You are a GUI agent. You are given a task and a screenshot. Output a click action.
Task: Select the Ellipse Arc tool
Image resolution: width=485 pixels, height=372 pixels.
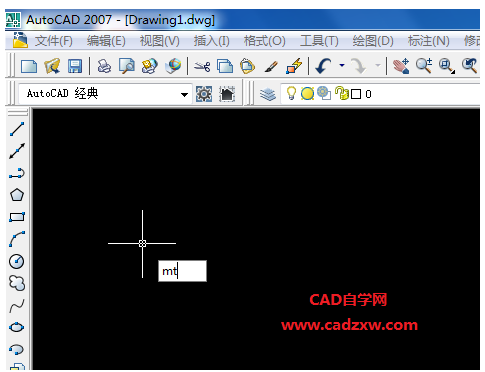pos(16,349)
